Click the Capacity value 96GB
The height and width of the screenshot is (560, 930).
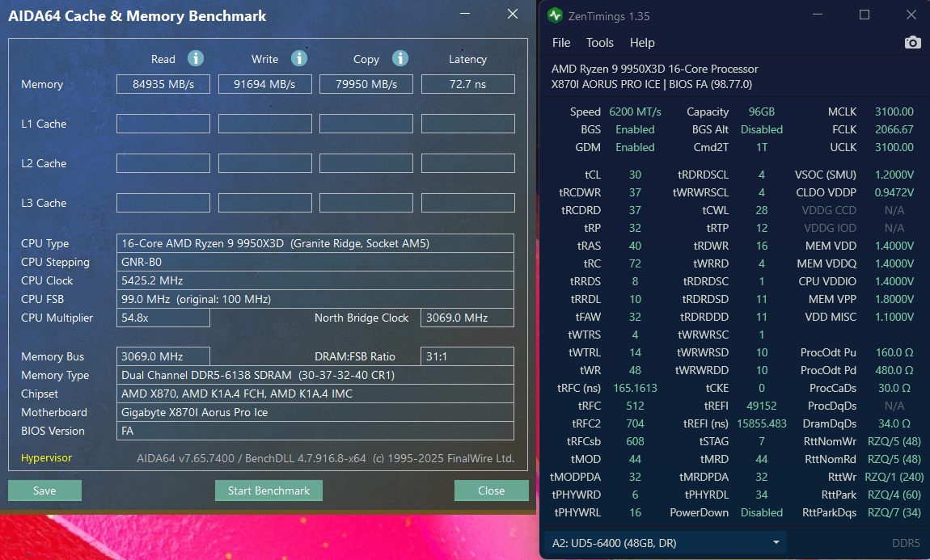tap(762, 112)
